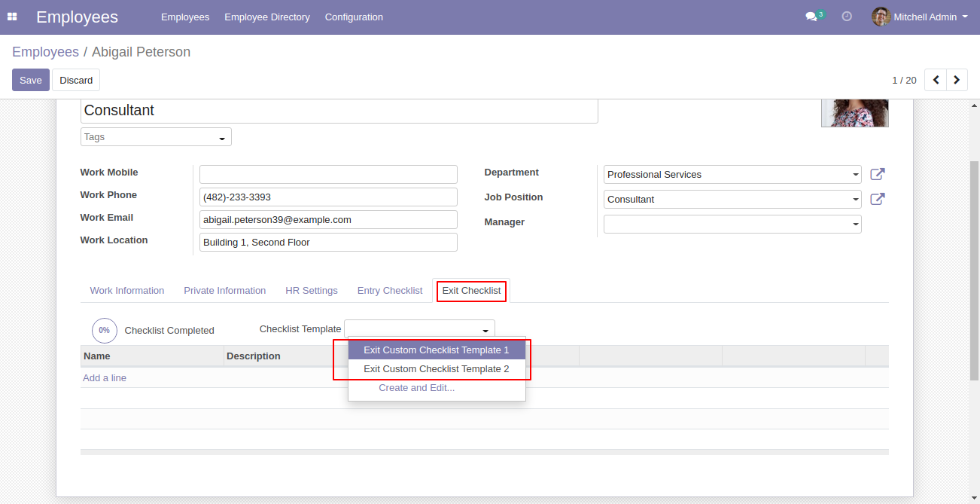Image resolution: width=980 pixels, height=504 pixels.
Task: Select Exit Custom Checklist Template 1
Action: [x=437, y=350]
